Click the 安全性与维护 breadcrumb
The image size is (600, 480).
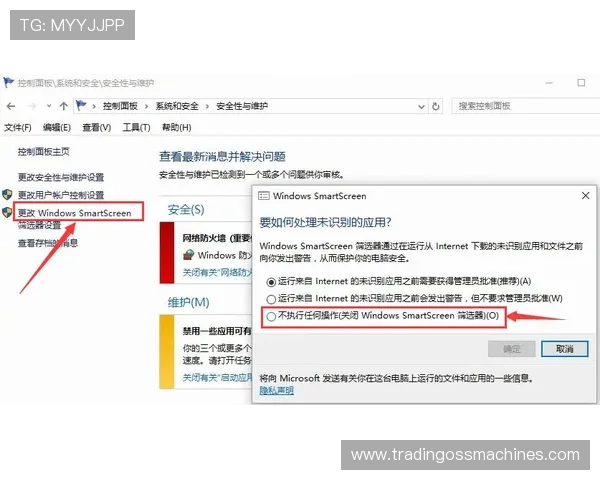point(242,106)
